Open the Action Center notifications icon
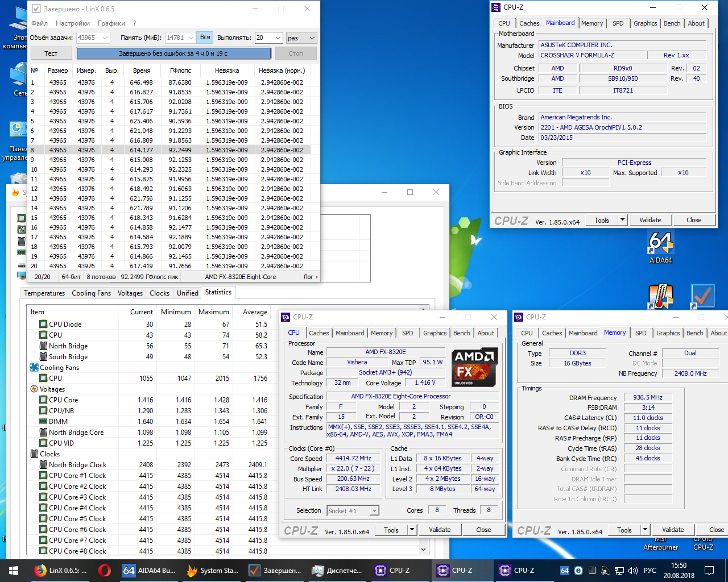This screenshot has width=728, height=582. [709, 571]
